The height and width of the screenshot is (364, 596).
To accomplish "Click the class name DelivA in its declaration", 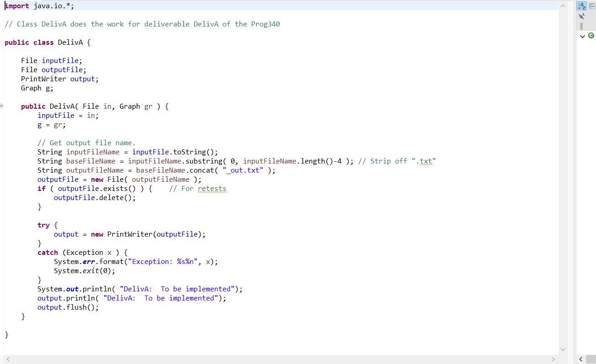I will 70,42.
